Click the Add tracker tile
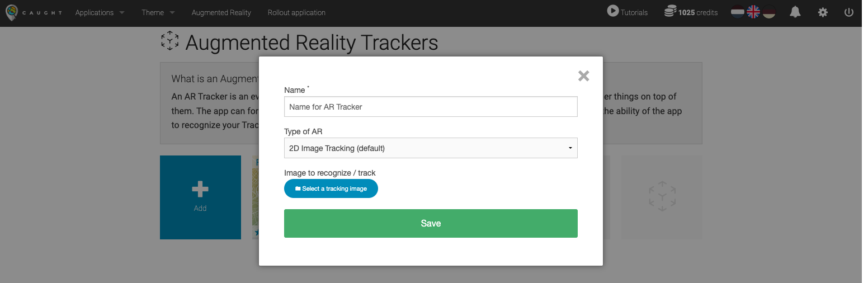 tap(200, 197)
